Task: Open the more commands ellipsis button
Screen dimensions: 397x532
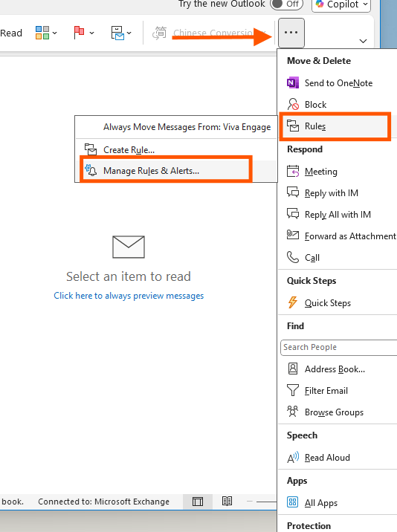Action: (x=291, y=33)
